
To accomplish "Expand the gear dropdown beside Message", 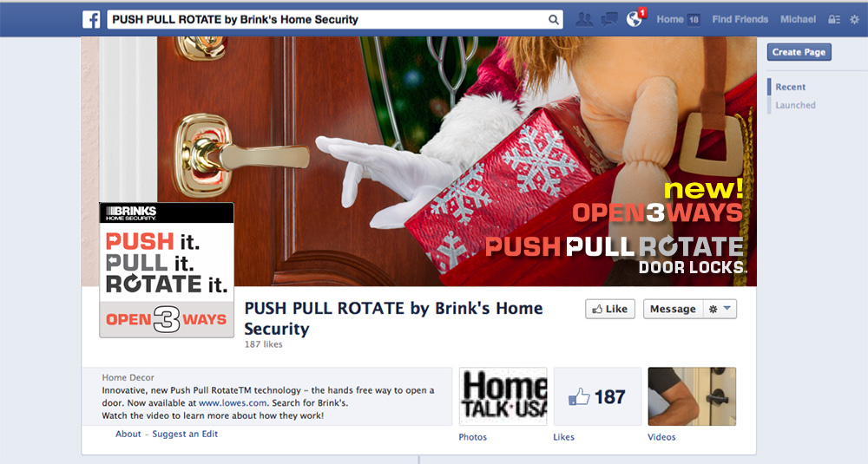I will point(720,309).
